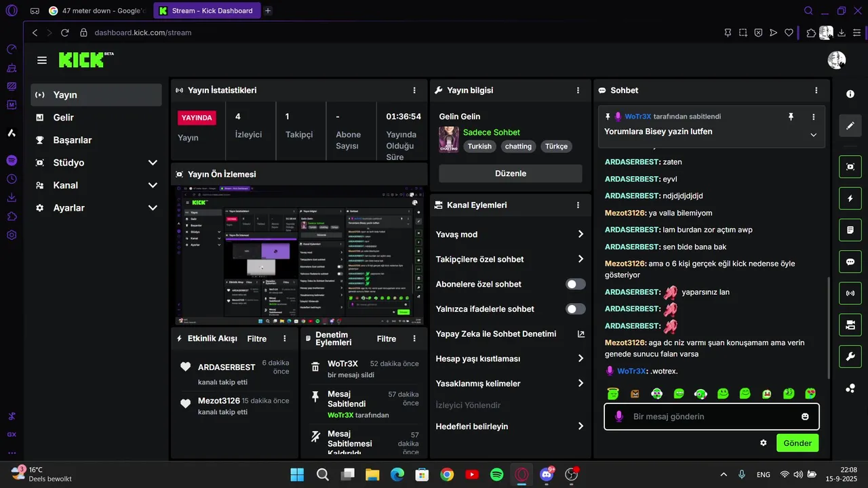Toggle Yalnızca ifadelerle sohbet switch
The height and width of the screenshot is (488, 868).
point(576,309)
